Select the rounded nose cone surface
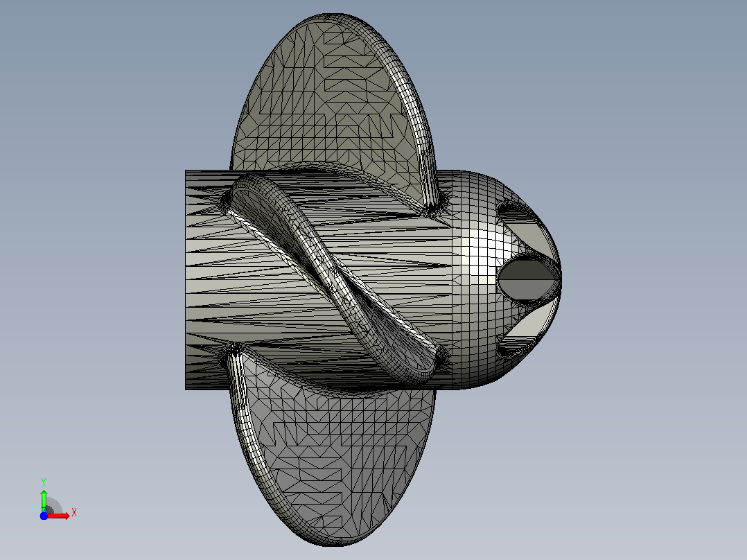Screen dimensions: 747x560 pos(481,279)
